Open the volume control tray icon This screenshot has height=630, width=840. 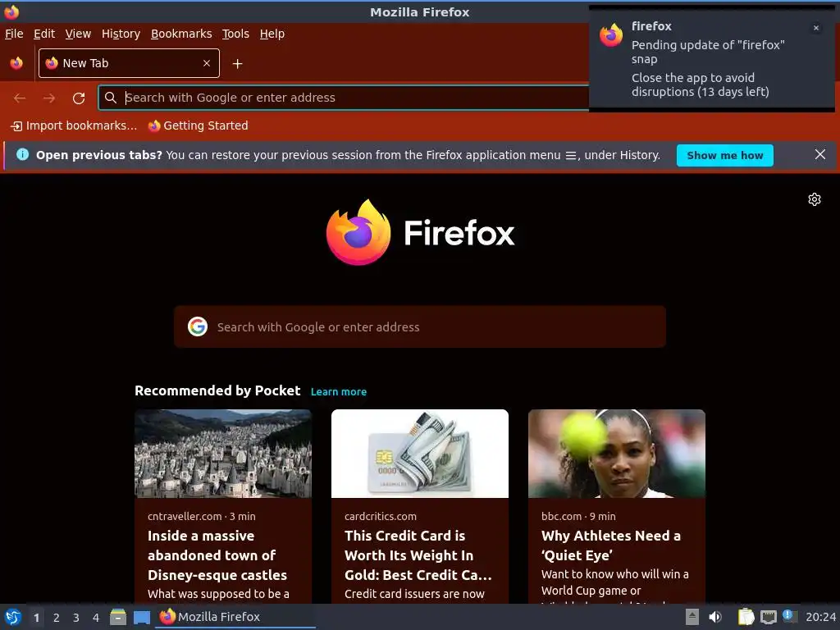tap(715, 617)
